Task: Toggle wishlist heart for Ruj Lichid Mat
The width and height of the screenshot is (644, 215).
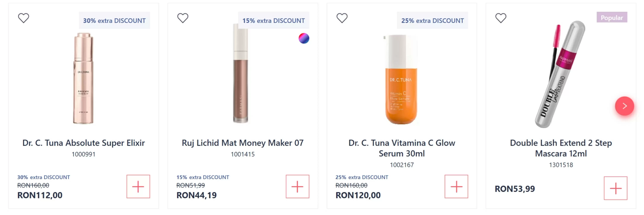Action: click(x=183, y=18)
